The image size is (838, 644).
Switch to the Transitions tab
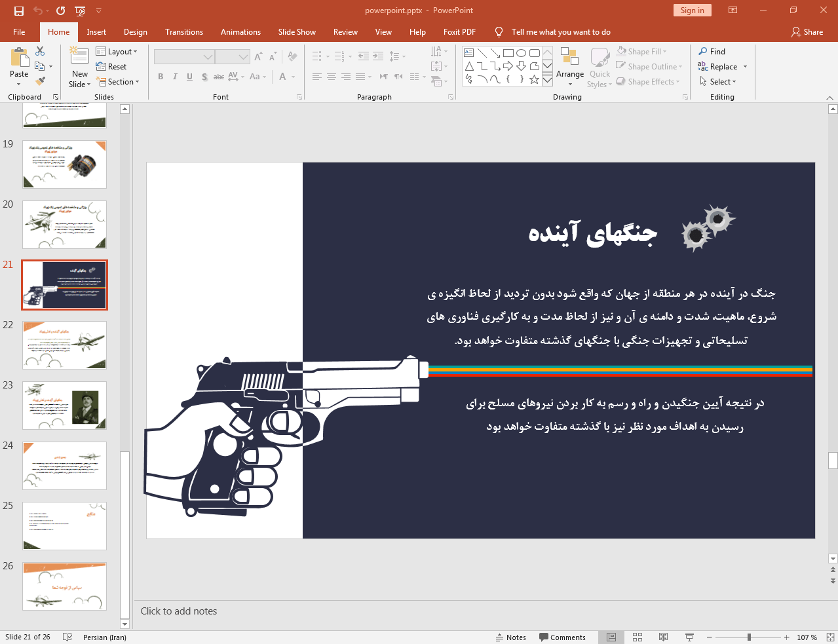184,31
